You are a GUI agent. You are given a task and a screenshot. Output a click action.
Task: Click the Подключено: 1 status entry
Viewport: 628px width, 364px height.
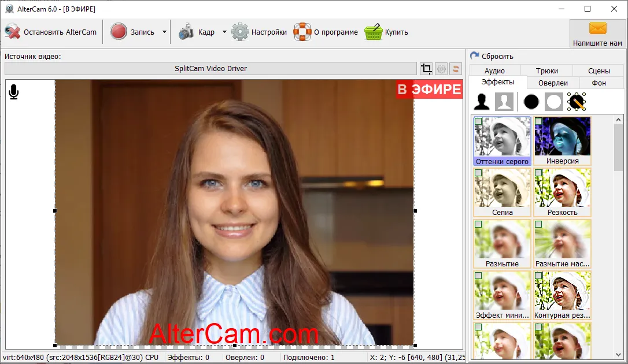tap(309, 357)
